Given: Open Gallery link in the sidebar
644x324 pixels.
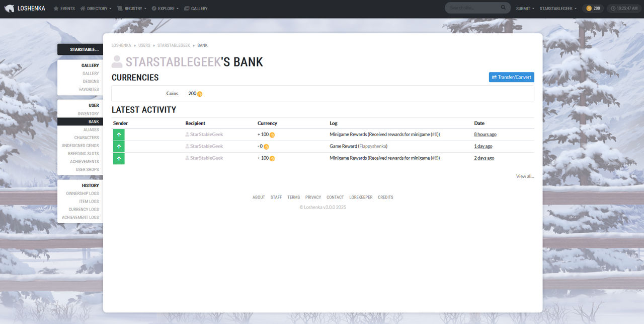Looking at the screenshot, I should click(x=91, y=74).
